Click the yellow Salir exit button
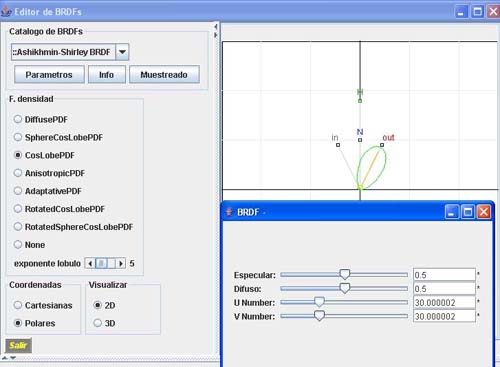The image size is (500, 367). [18, 345]
